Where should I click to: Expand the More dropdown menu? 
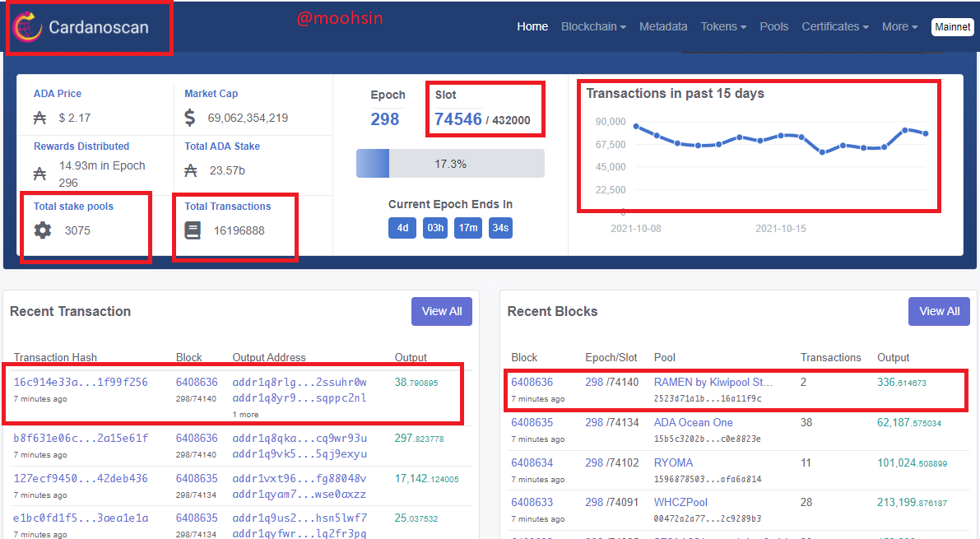pos(899,26)
